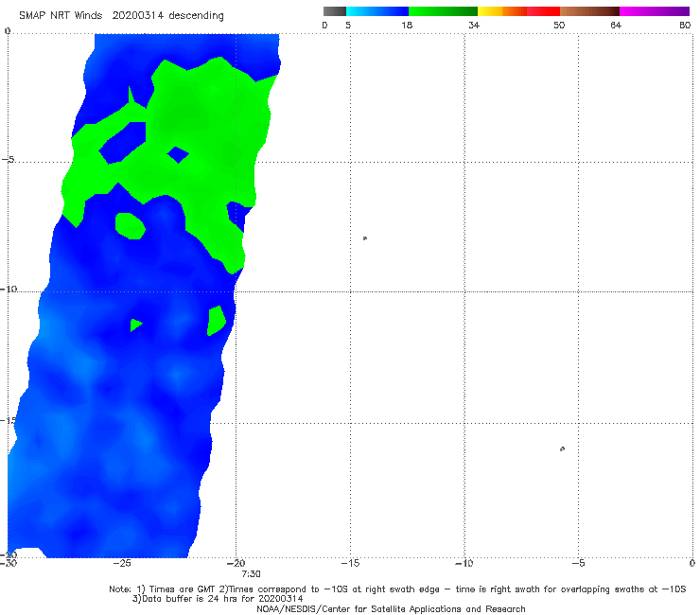
Task: Click the latitude axis label '-15'
Action: [x=8, y=420]
